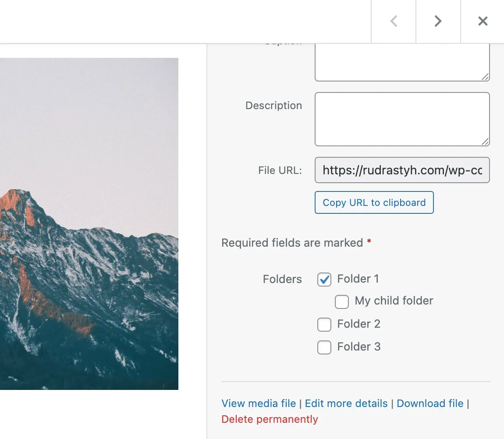Tick the Folder 3 checkbox
The width and height of the screenshot is (504, 439).
[324, 347]
